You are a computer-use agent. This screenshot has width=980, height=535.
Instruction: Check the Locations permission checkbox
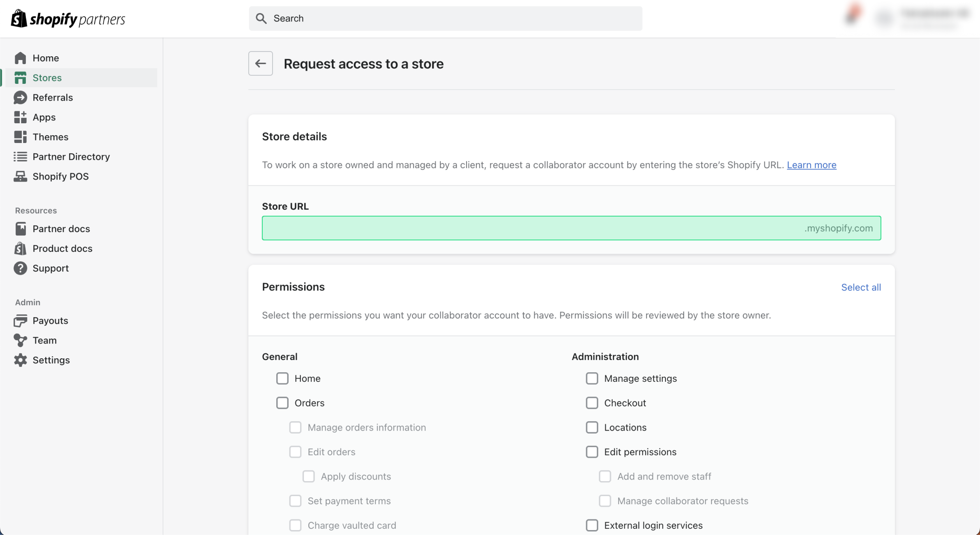click(592, 427)
